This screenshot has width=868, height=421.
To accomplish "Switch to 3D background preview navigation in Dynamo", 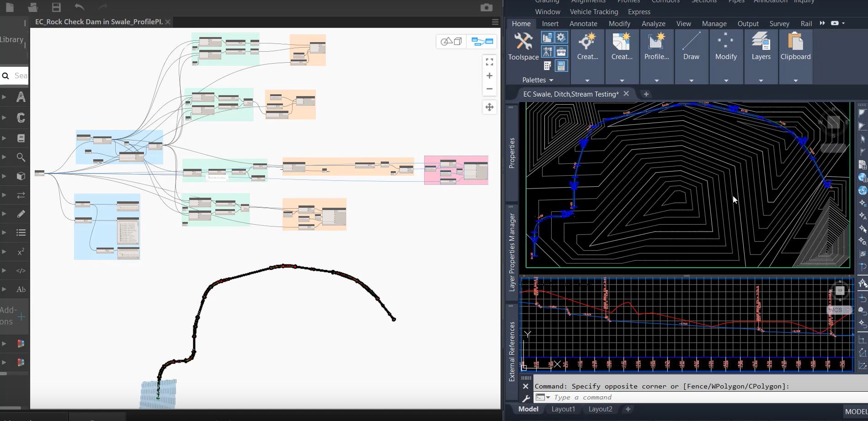I will (x=451, y=42).
